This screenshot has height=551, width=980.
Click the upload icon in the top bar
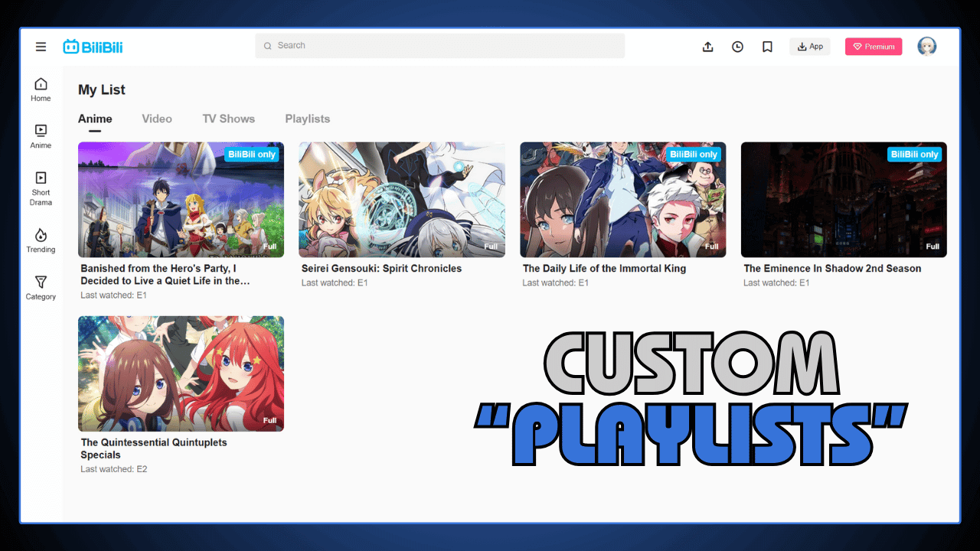[x=707, y=46]
